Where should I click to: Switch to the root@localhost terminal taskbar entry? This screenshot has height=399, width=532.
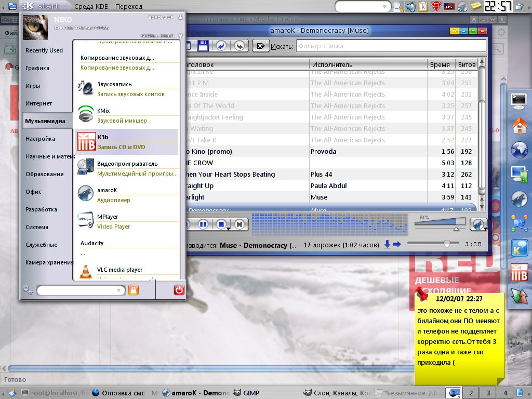point(54,393)
